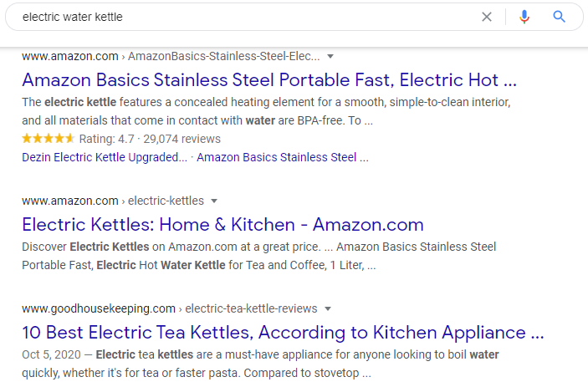Image resolution: width=588 pixels, height=382 pixels.
Task: Open the dropdown arrow next to electric-kettles URL
Action: click(x=214, y=201)
